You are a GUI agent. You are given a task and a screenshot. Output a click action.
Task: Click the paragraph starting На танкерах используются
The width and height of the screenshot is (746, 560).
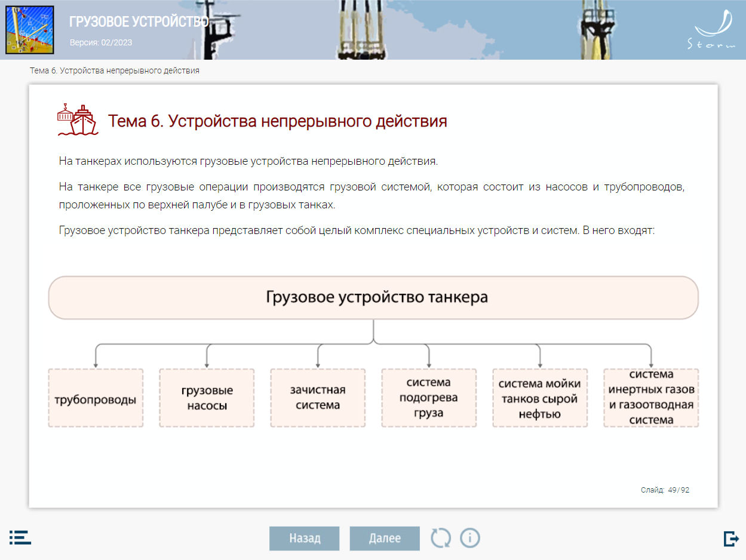point(248,161)
